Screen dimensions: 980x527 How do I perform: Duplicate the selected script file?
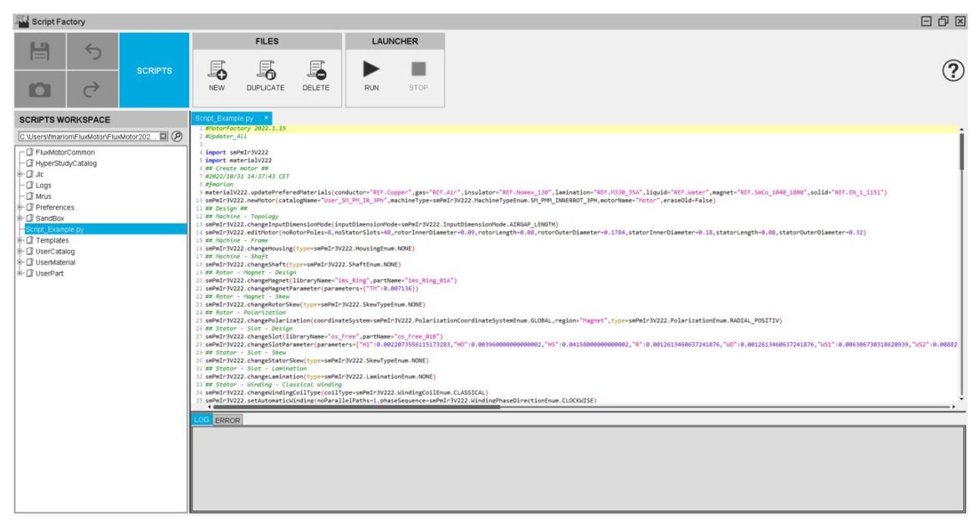265,75
